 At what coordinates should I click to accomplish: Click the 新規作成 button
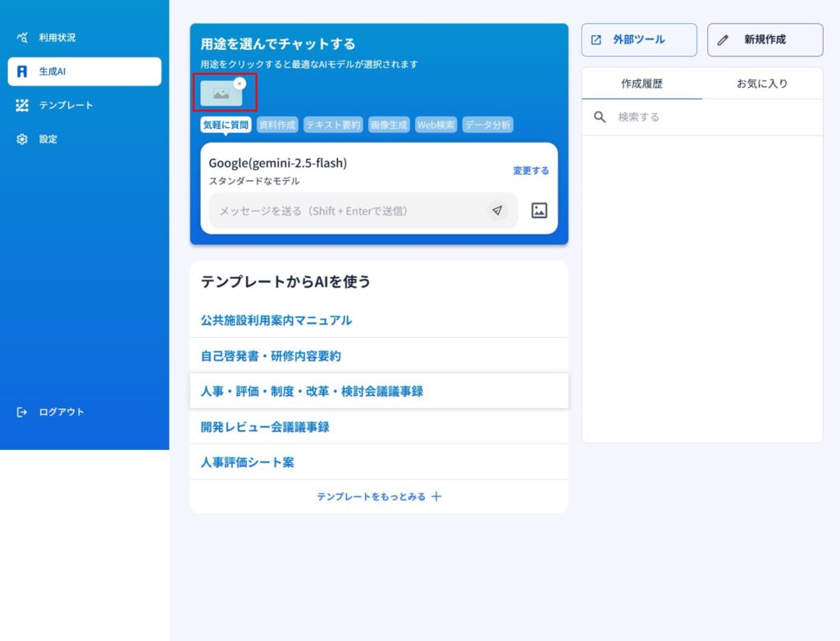pos(765,39)
